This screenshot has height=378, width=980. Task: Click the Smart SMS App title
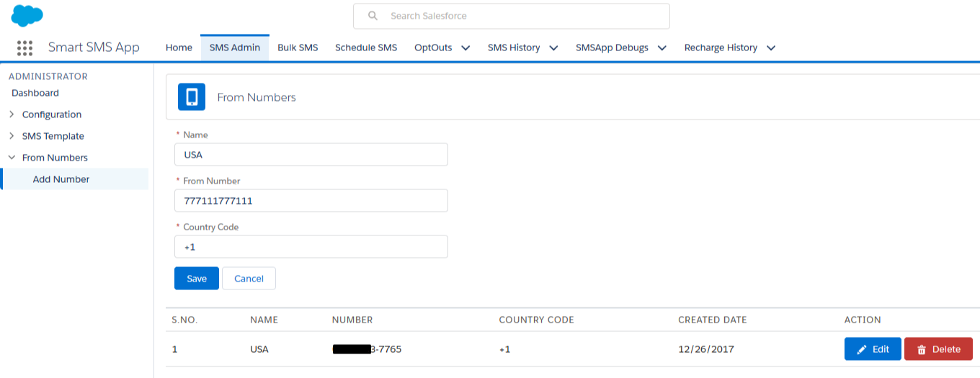(x=94, y=48)
